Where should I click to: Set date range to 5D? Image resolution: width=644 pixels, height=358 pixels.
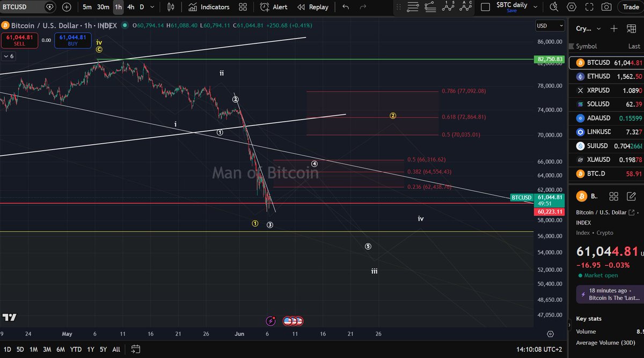(20, 349)
